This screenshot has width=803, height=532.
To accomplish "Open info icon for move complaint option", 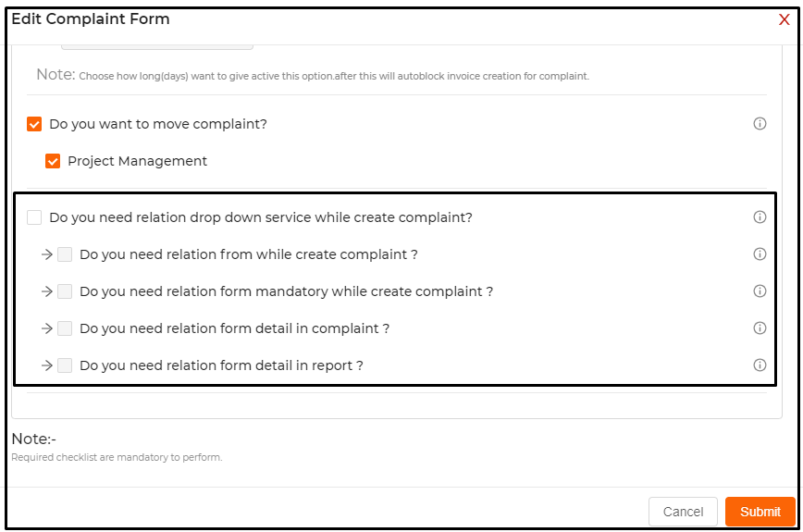I will point(760,123).
